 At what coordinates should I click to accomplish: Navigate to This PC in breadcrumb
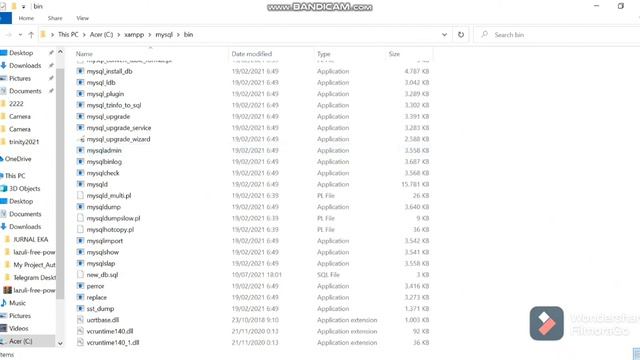click(x=68, y=35)
